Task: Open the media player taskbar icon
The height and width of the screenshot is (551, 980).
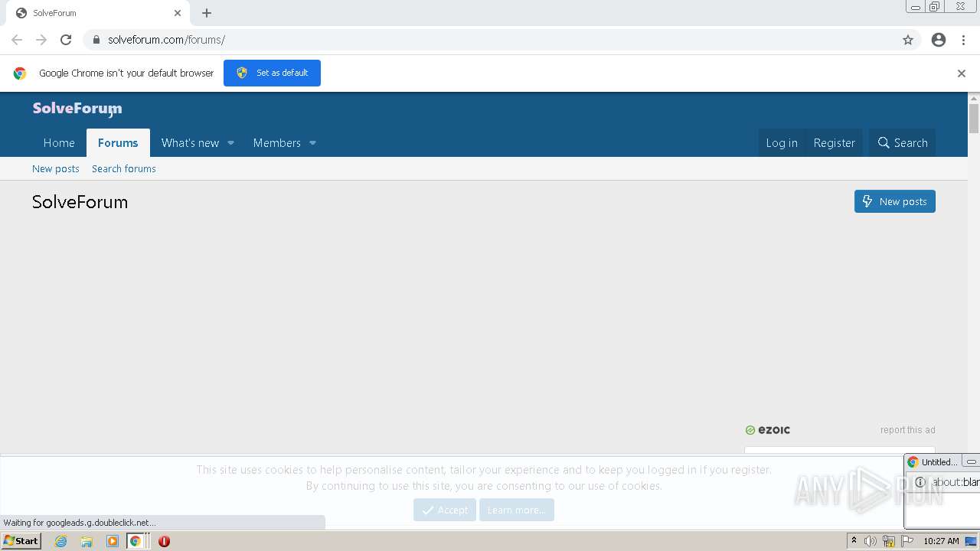Action: pyautogui.click(x=113, y=541)
